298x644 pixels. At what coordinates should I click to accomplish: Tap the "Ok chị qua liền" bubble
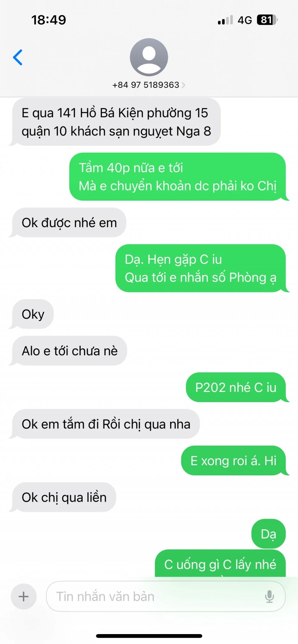point(64,497)
